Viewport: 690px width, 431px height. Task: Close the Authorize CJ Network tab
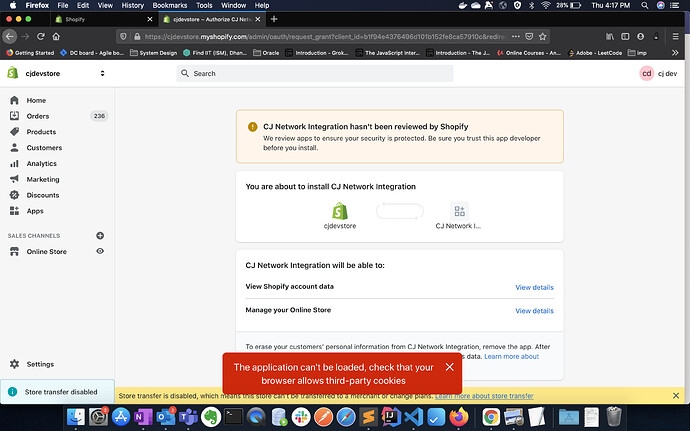[258, 19]
